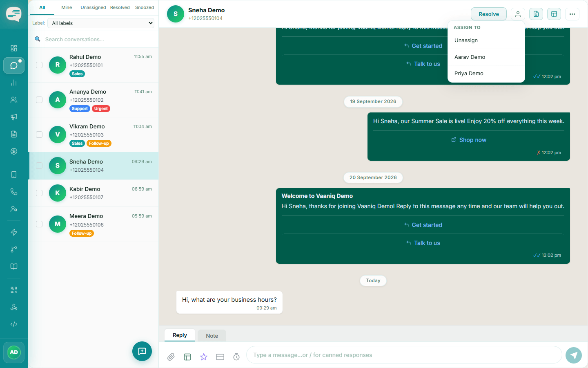Click the purple star icon in composer
Image resolution: width=588 pixels, height=368 pixels.
pos(204,357)
